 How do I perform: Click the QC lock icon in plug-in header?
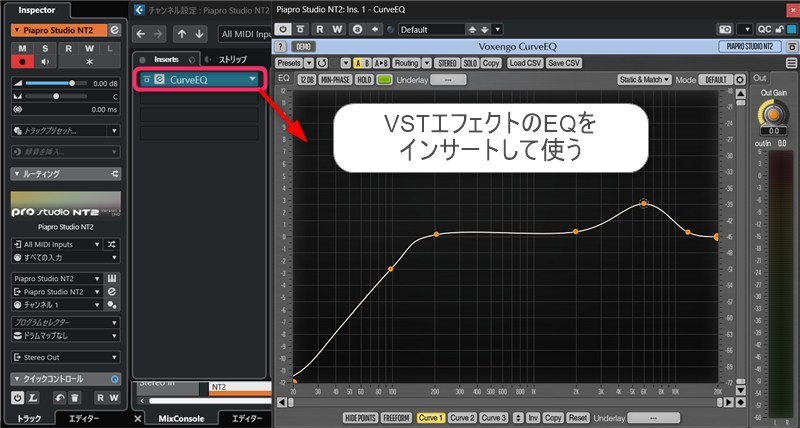(779, 30)
